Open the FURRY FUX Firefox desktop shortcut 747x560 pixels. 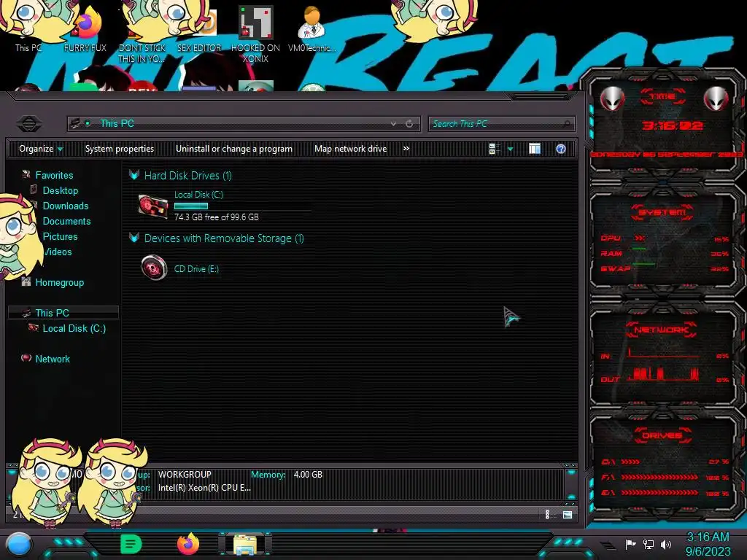(86, 29)
